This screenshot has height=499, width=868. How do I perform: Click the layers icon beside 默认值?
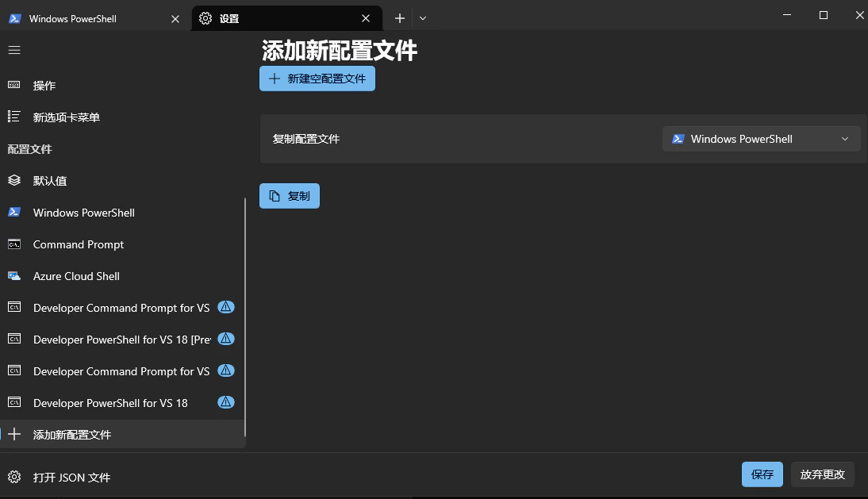pos(14,180)
